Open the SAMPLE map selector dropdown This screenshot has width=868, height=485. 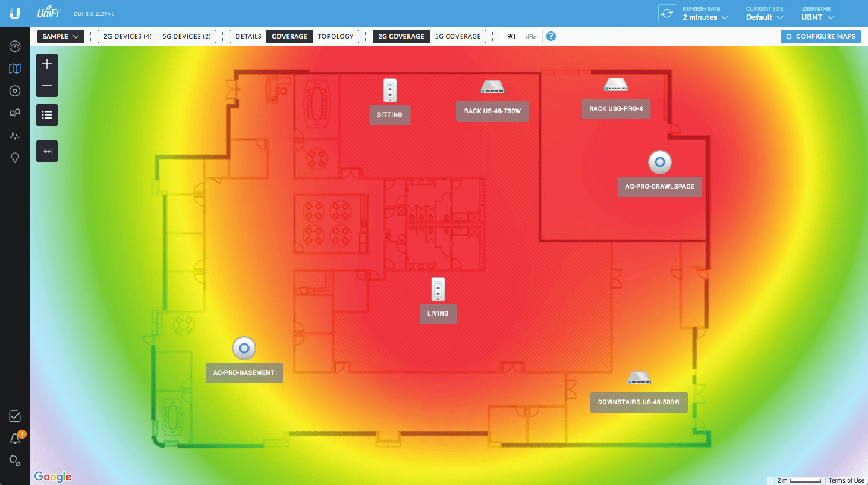pos(60,36)
